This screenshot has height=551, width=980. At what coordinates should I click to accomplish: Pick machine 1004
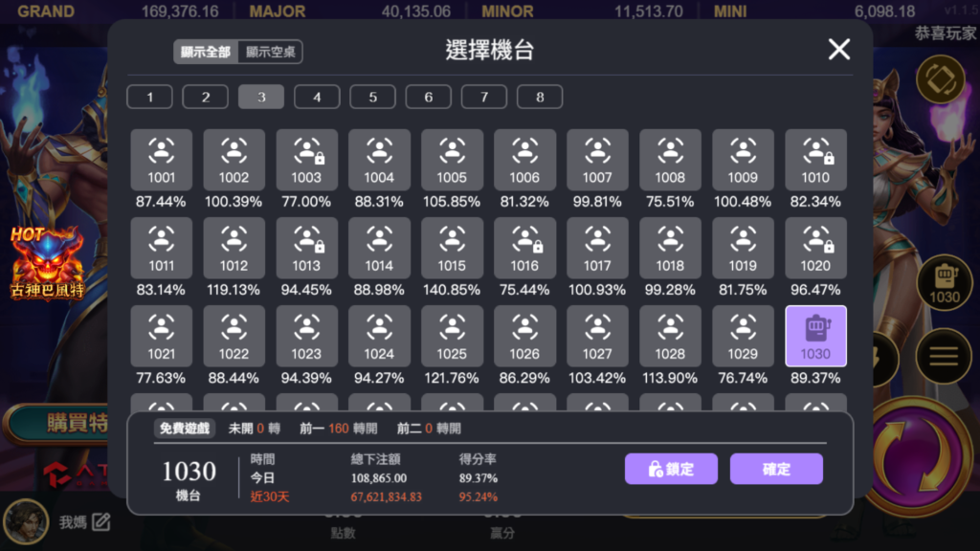(379, 160)
